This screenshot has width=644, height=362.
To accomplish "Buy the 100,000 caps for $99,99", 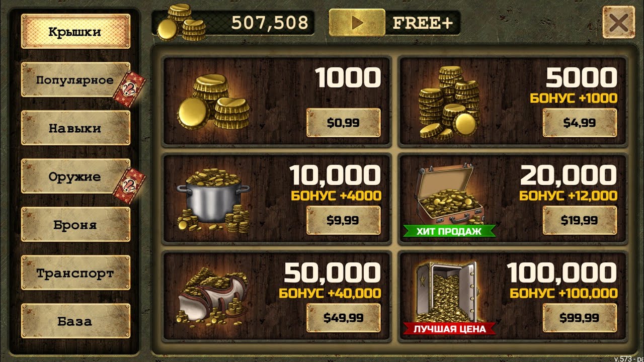I will pyautogui.click(x=580, y=318).
